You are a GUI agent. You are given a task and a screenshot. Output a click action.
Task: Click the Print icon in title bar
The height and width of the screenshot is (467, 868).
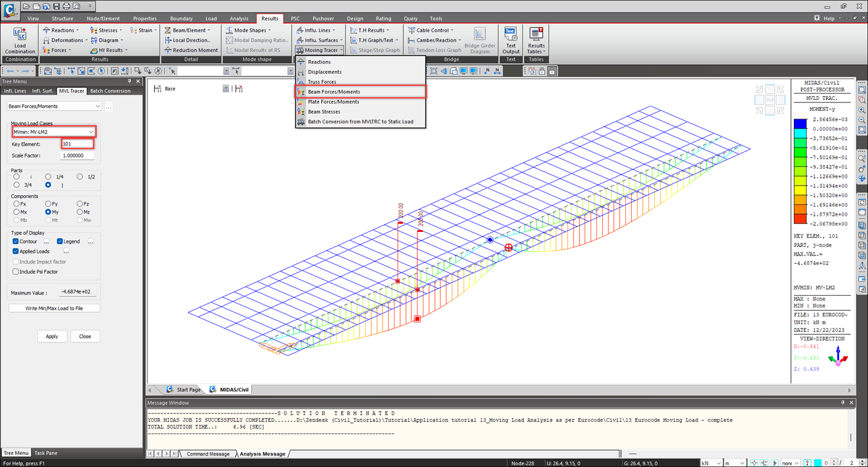coord(66,6)
